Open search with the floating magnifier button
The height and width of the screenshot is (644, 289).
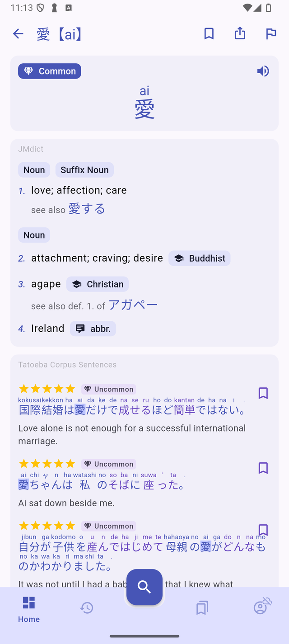tap(144, 587)
